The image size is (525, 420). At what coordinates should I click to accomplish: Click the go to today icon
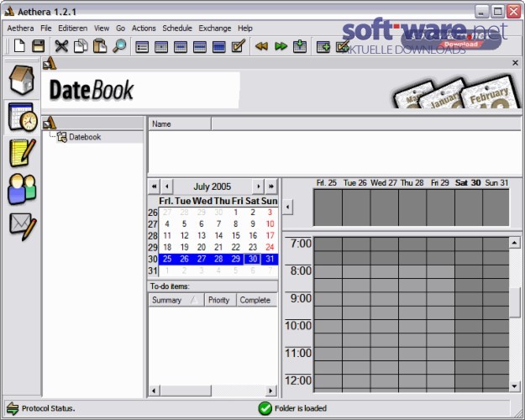pyautogui.click(x=300, y=46)
